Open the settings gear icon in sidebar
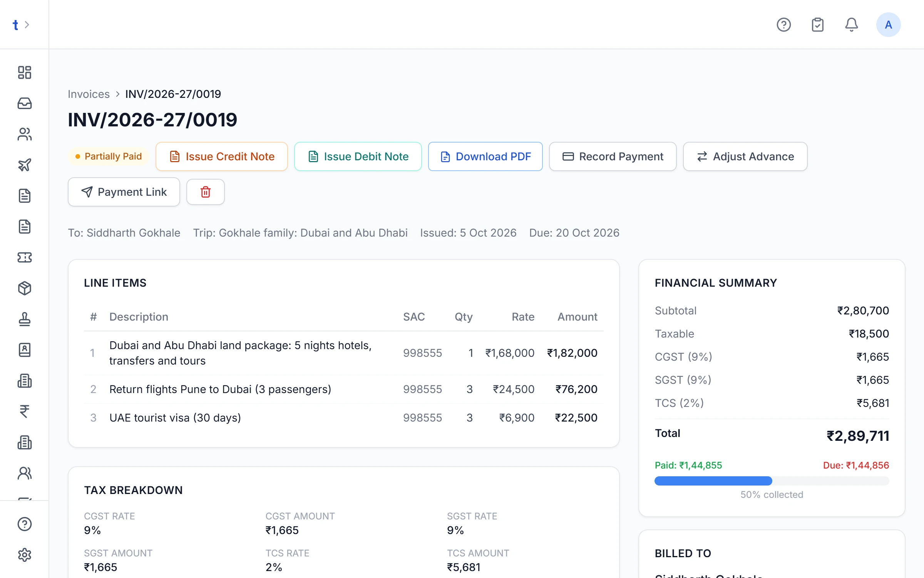The height and width of the screenshot is (578, 924). (24, 555)
